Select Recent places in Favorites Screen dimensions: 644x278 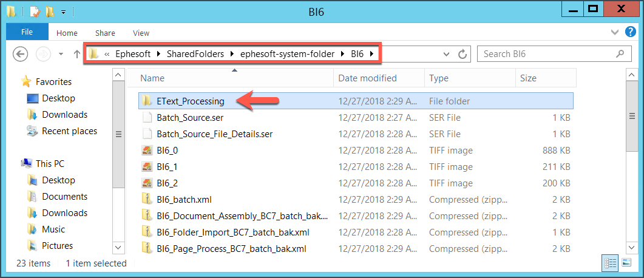point(69,131)
